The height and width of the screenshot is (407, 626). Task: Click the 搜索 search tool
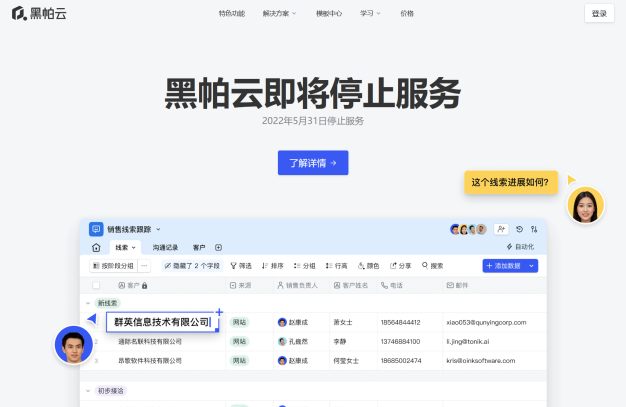[x=432, y=266]
